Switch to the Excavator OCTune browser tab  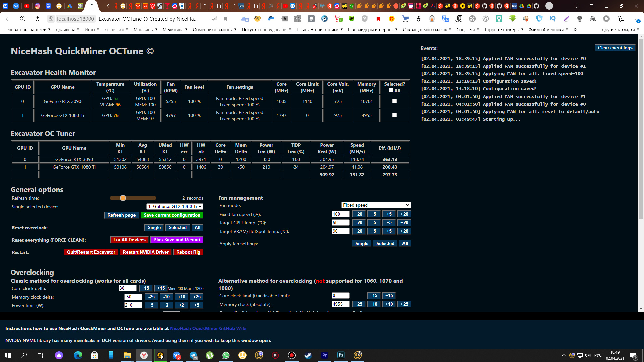tap(91, 6)
